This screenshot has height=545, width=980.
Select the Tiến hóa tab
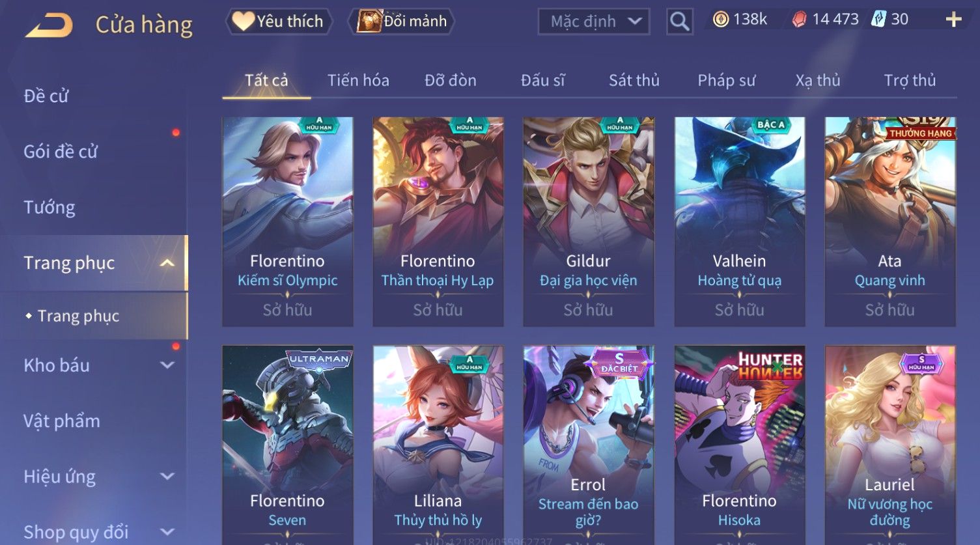358,80
